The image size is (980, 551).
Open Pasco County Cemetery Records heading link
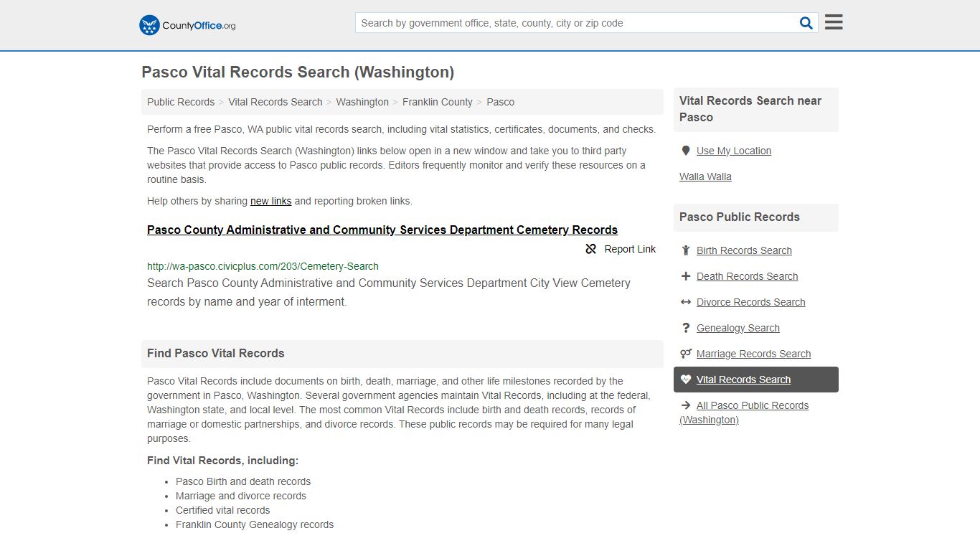(382, 230)
